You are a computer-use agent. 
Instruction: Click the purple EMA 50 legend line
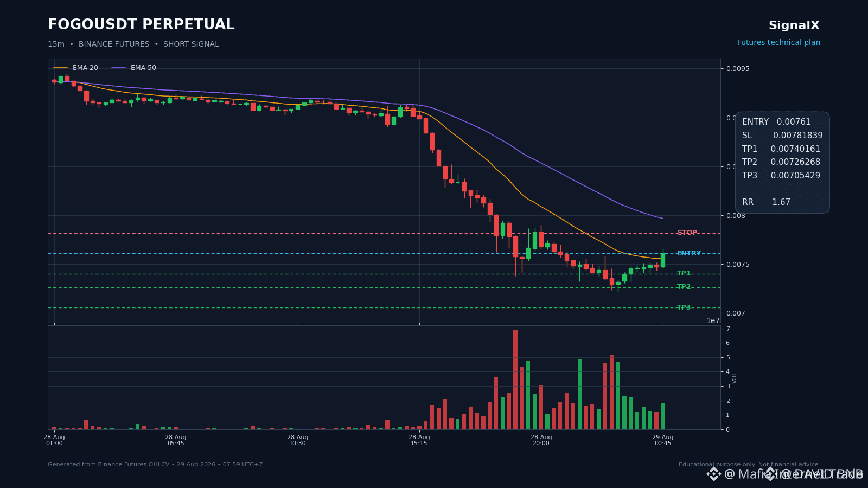coord(118,68)
